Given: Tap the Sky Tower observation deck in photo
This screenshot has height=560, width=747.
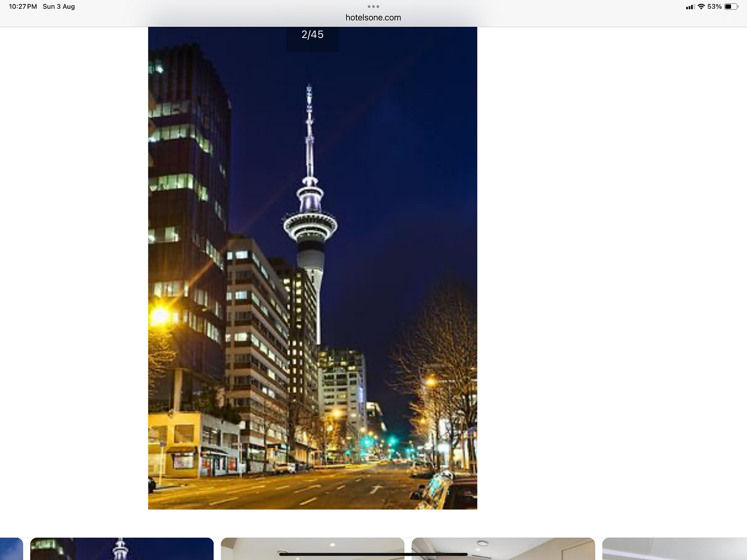Looking at the screenshot, I should (310, 224).
